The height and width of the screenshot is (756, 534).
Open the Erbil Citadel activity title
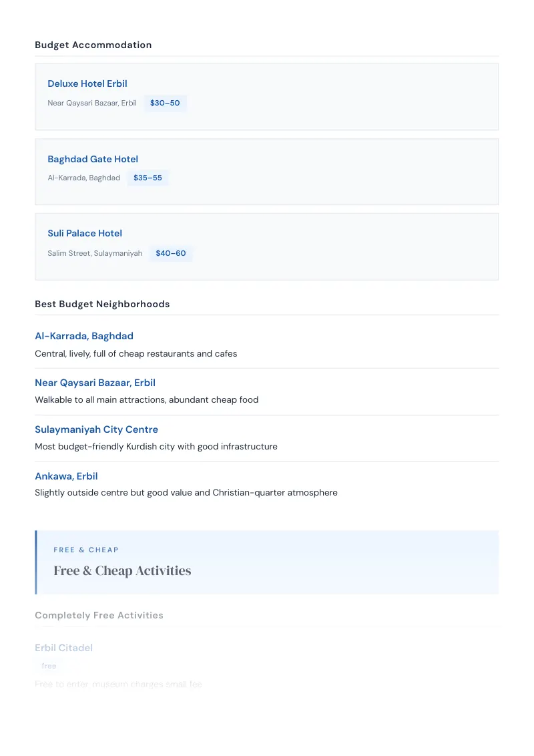[x=63, y=648]
